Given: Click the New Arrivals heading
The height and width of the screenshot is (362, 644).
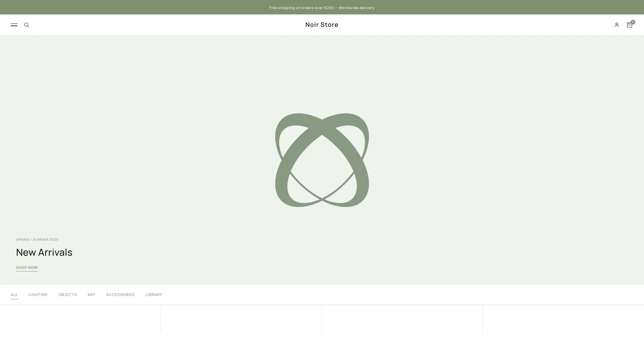Looking at the screenshot, I should pyautogui.click(x=44, y=252).
